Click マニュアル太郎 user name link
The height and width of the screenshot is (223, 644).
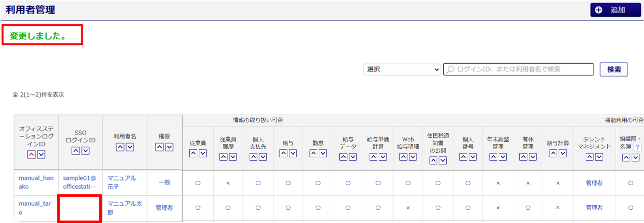(125, 208)
